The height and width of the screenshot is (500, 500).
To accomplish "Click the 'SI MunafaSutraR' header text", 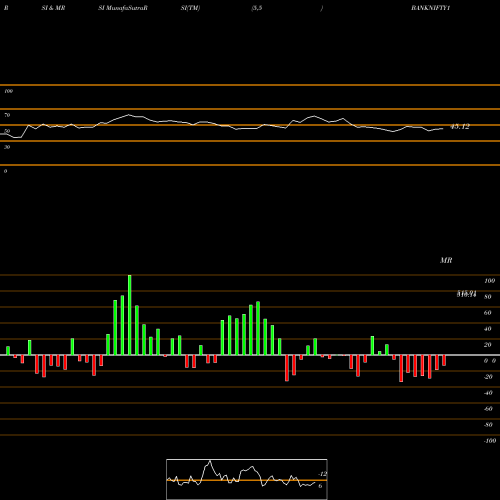I will 123,8.
